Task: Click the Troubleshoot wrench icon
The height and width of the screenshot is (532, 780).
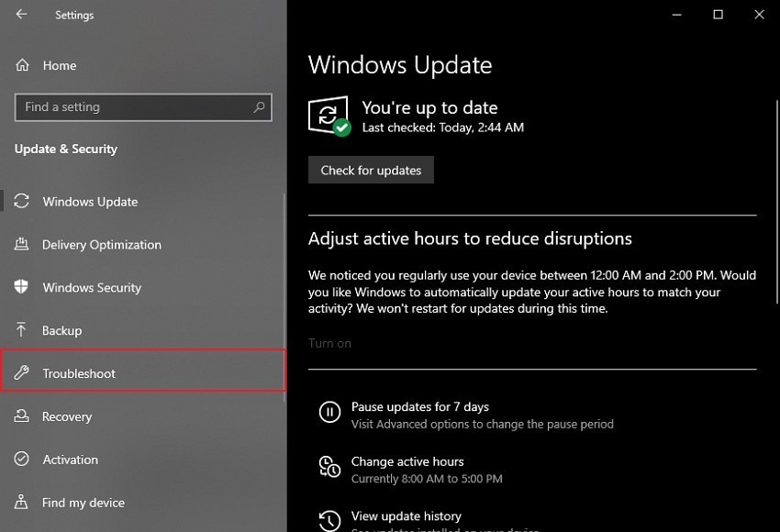Action: coord(21,372)
